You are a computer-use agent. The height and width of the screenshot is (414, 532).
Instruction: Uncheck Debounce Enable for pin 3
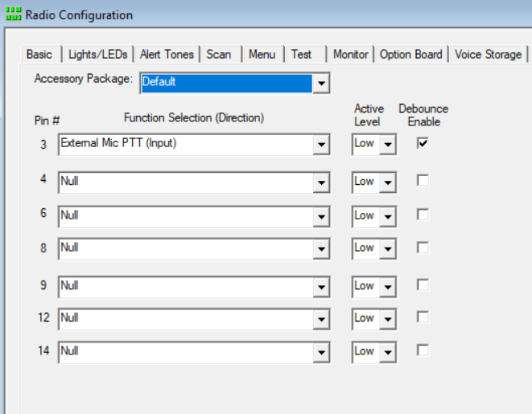[x=423, y=143]
